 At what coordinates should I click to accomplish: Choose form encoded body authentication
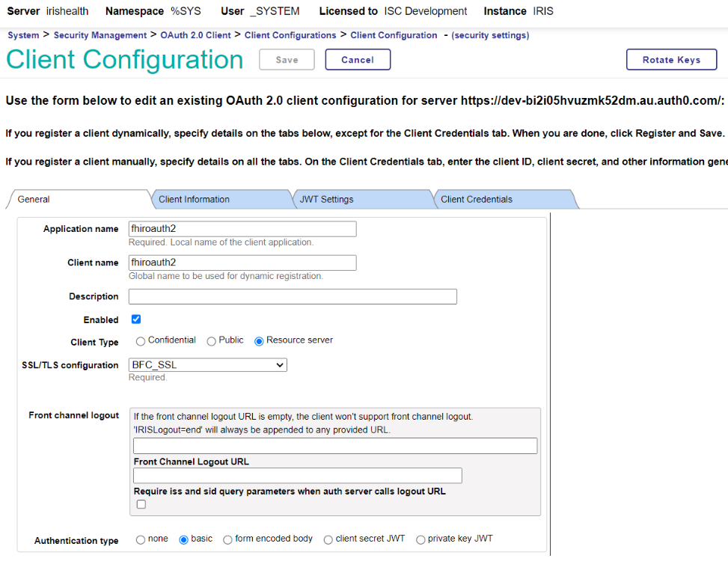tap(227, 540)
